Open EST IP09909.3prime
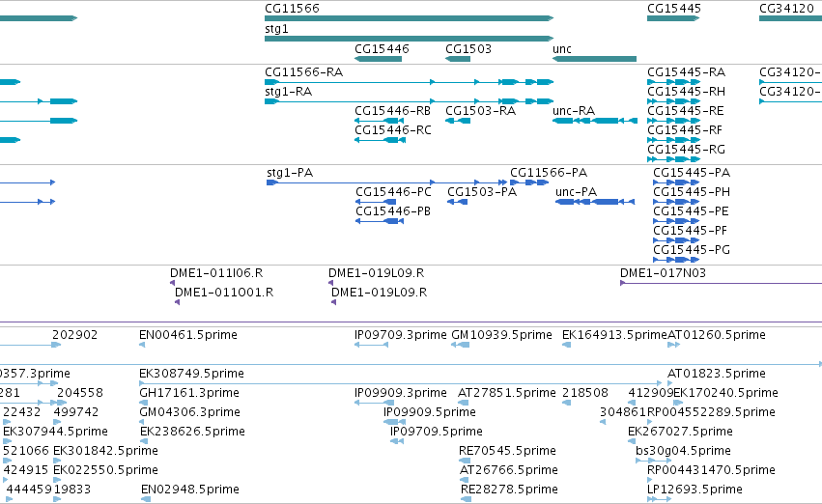 (401, 394)
